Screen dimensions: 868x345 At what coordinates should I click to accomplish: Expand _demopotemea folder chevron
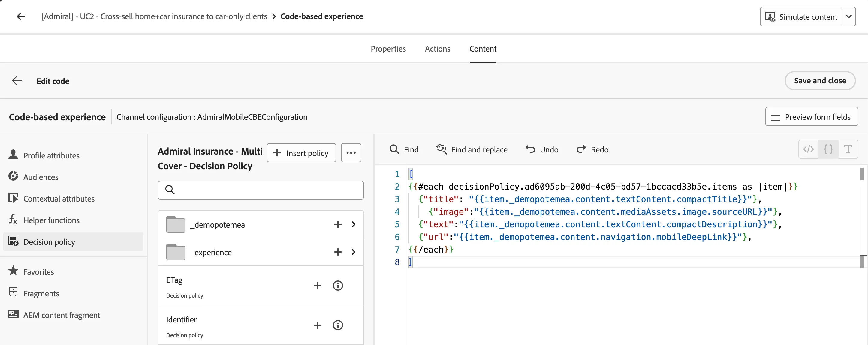(353, 224)
